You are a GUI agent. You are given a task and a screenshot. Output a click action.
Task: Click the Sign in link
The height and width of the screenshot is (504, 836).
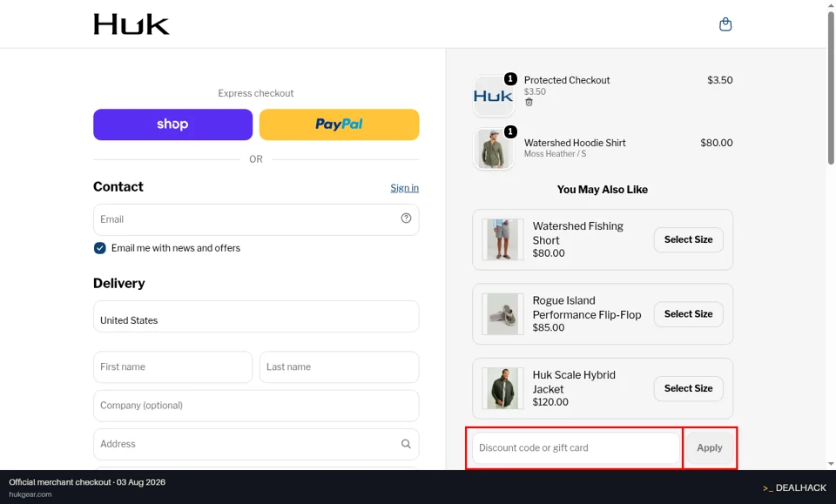coord(404,187)
